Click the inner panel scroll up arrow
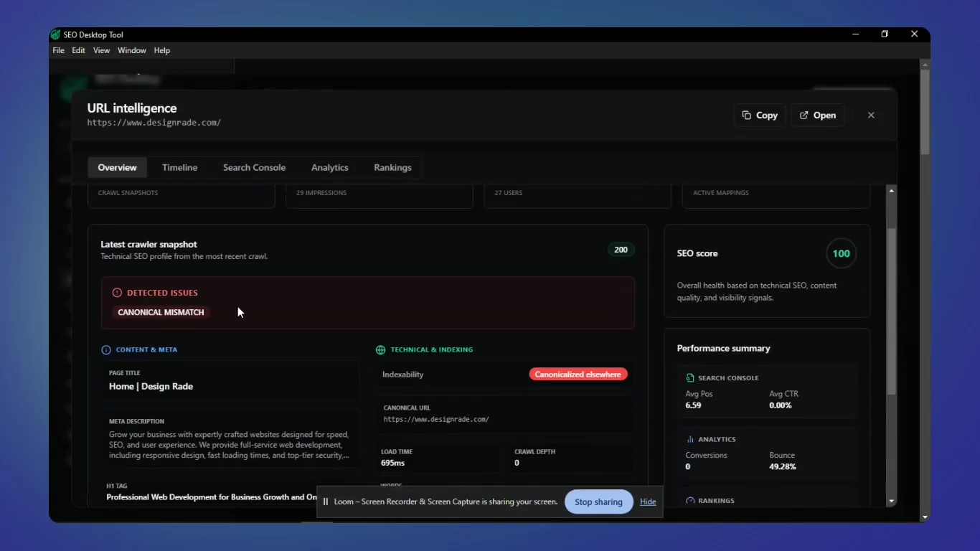 (892, 191)
